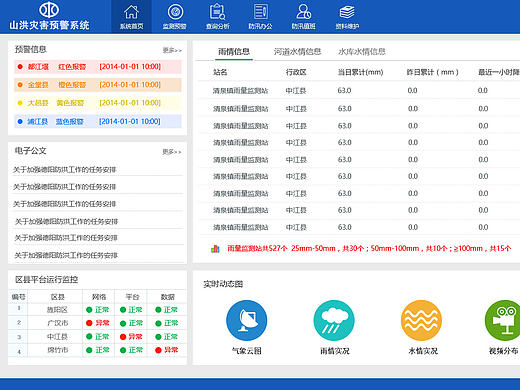This screenshot has height=390, width=520.
Task: Click 旌阳区 数据 正常 green status
Action: pyautogui.click(x=167, y=310)
